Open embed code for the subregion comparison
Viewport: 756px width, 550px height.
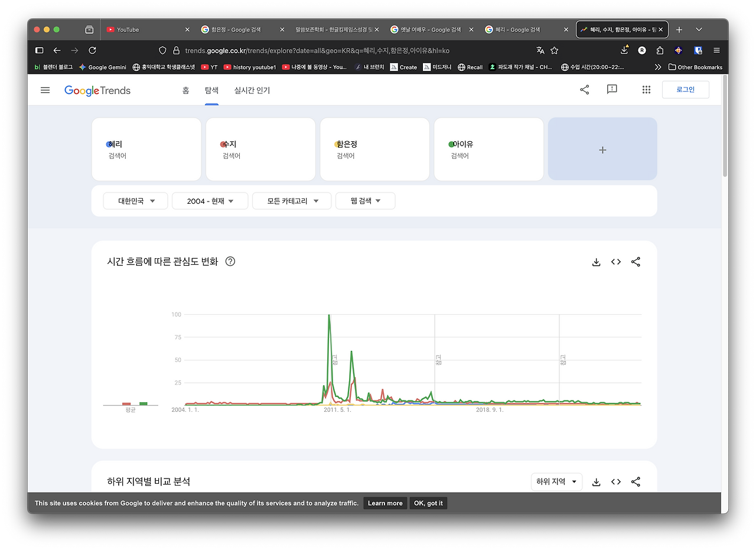615,481
